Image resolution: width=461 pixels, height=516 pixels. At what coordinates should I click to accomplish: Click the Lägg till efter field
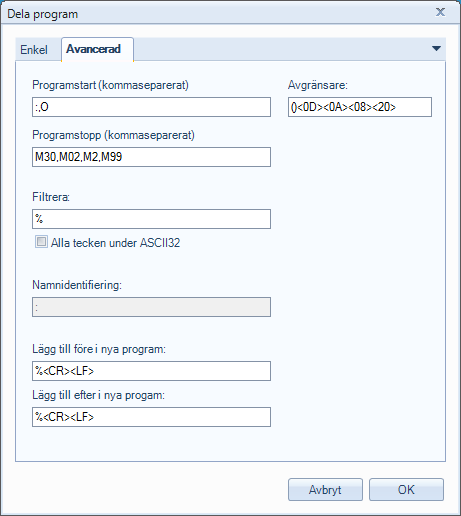tap(151, 417)
